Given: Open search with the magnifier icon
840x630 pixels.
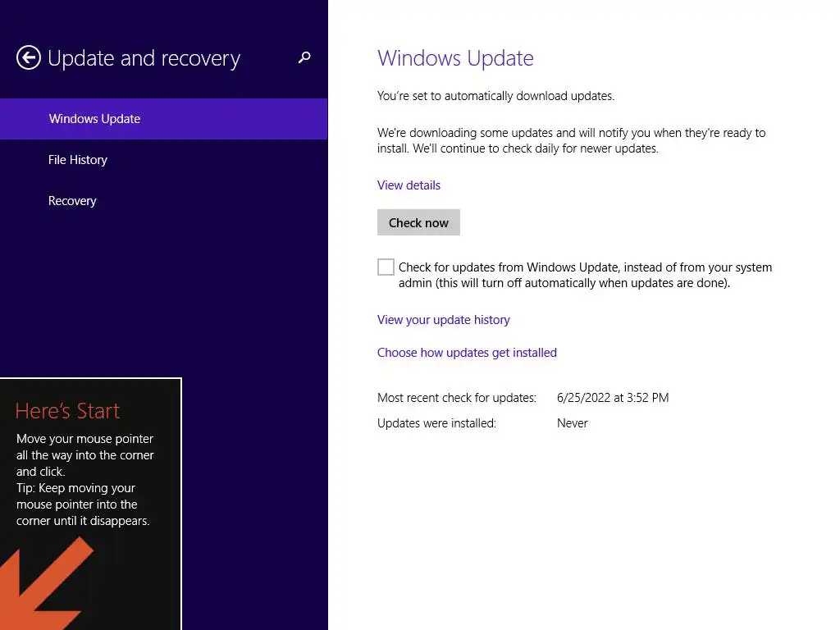Looking at the screenshot, I should pos(304,57).
